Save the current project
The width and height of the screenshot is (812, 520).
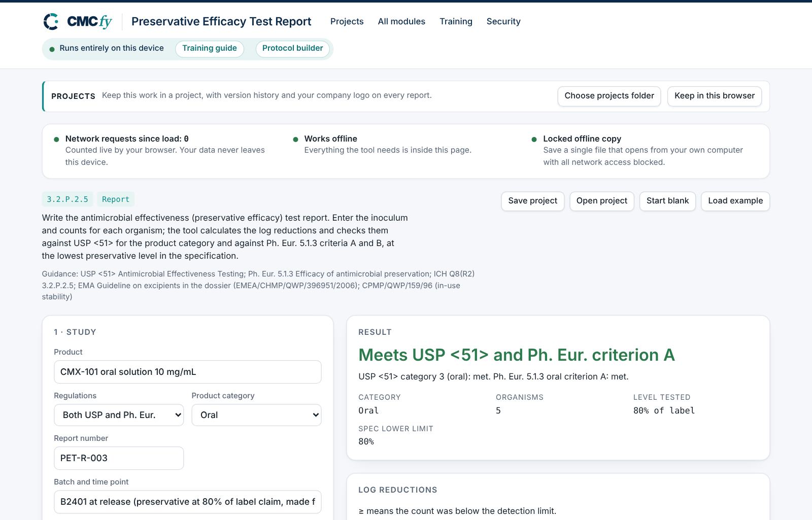click(x=532, y=201)
